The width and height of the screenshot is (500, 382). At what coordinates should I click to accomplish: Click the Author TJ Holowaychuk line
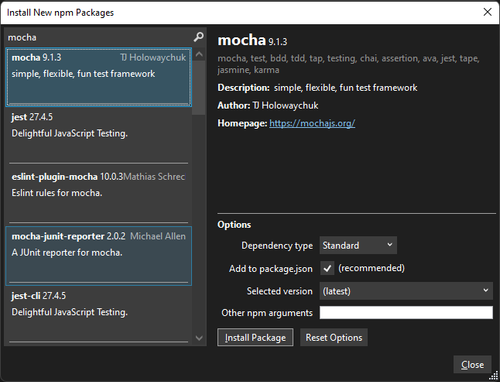pyautogui.click(x=268, y=106)
